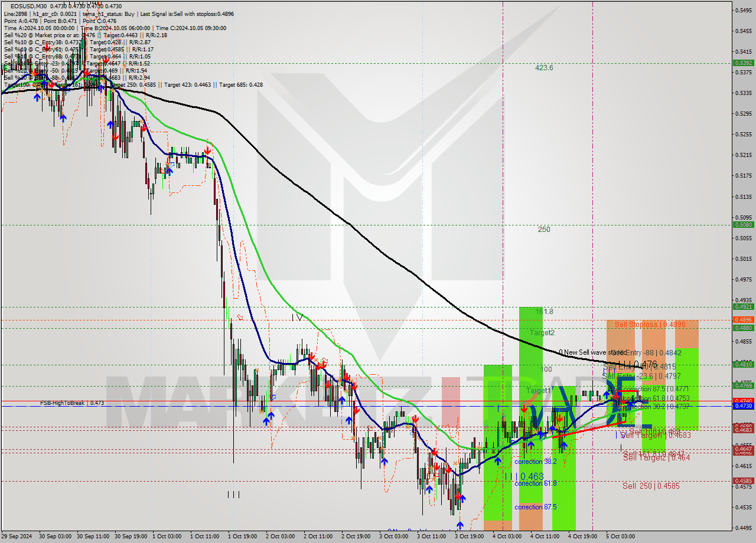Click the green 0.4810 price tag

click(743, 364)
